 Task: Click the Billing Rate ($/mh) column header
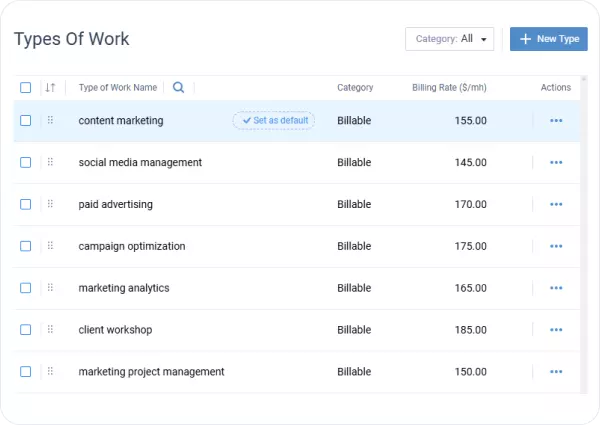coord(449,88)
